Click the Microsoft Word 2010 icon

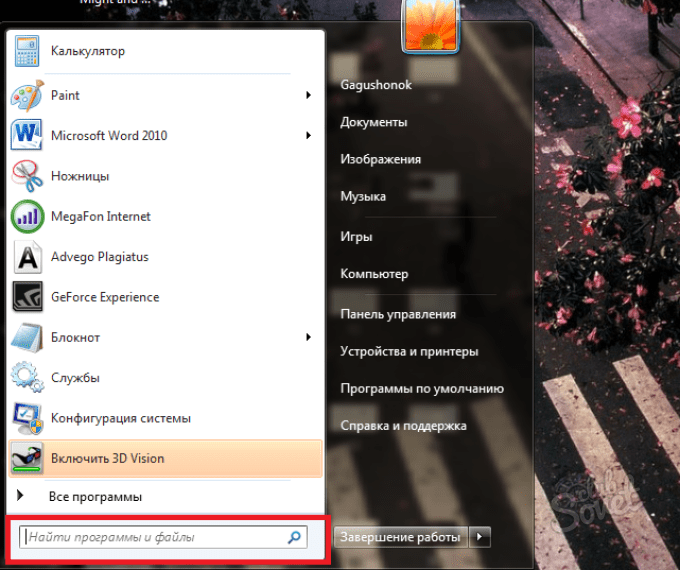pyautogui.click(x=27, y=135)
